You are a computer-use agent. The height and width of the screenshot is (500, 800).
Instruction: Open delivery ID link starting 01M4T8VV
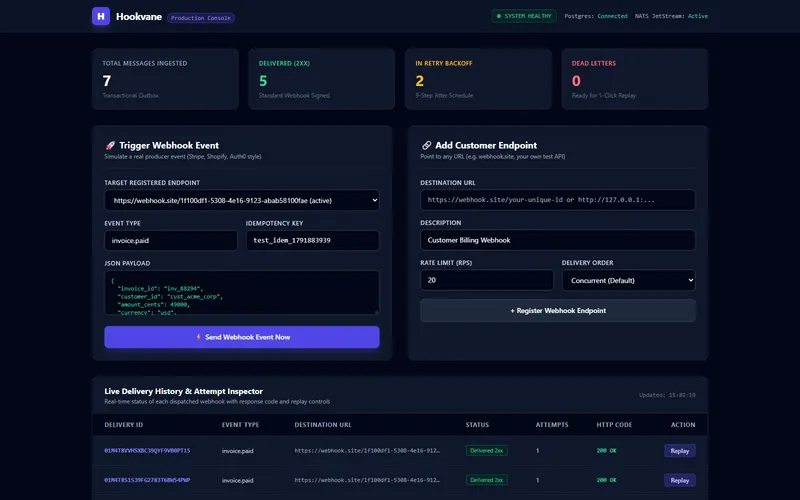[147, 451]
